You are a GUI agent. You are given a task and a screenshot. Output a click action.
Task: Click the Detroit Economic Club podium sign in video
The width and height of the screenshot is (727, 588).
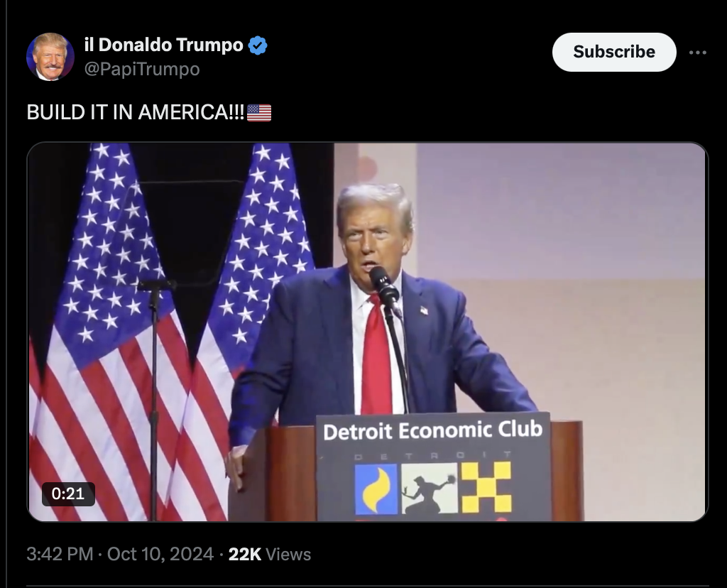coord(433,467)
